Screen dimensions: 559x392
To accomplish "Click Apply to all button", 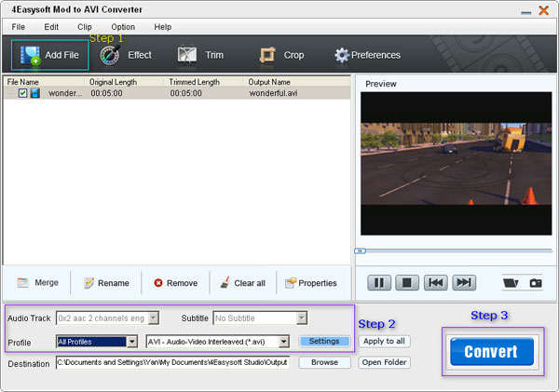I will (x=384, y=342).
